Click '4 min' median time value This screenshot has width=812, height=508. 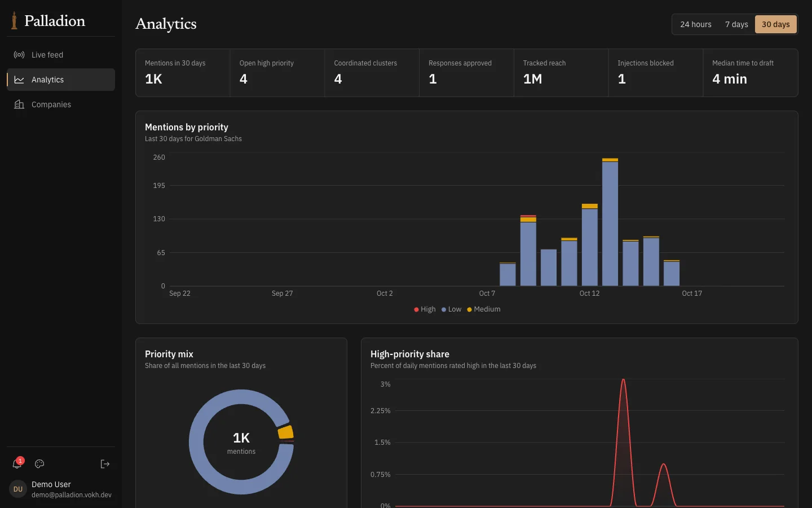(730, 79)
